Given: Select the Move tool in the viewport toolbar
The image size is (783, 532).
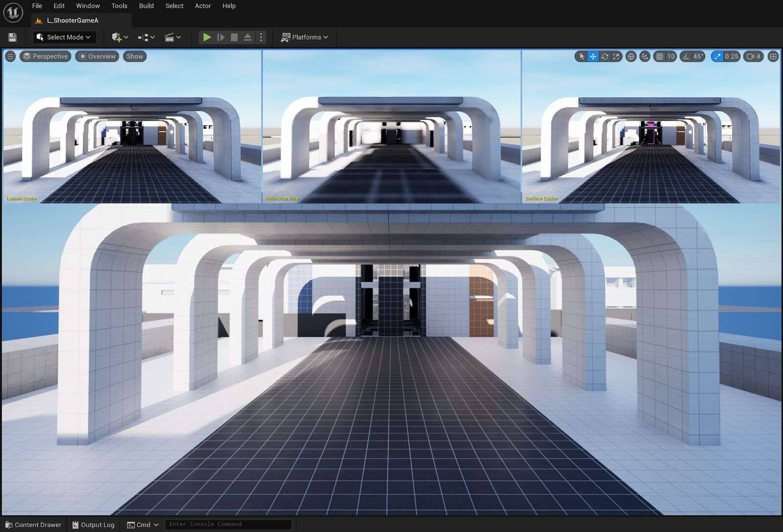Looking at the screenshot, I should click(593, 56).
